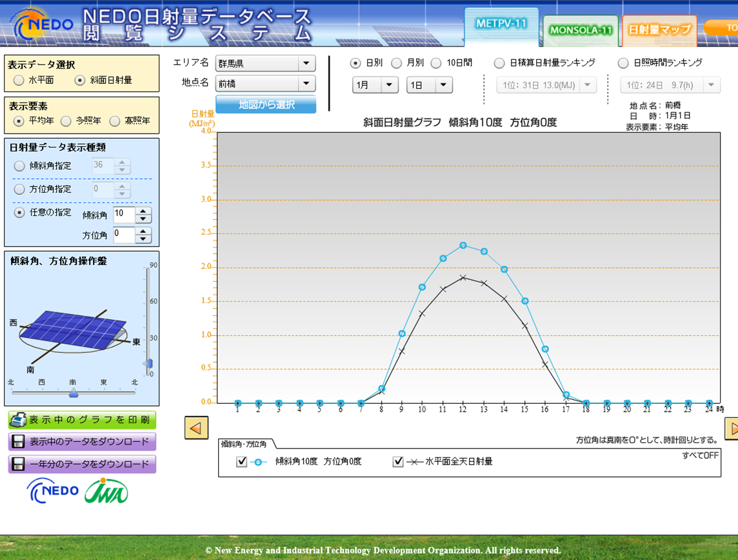Click the next day right arrow button

tap(732, 428)
